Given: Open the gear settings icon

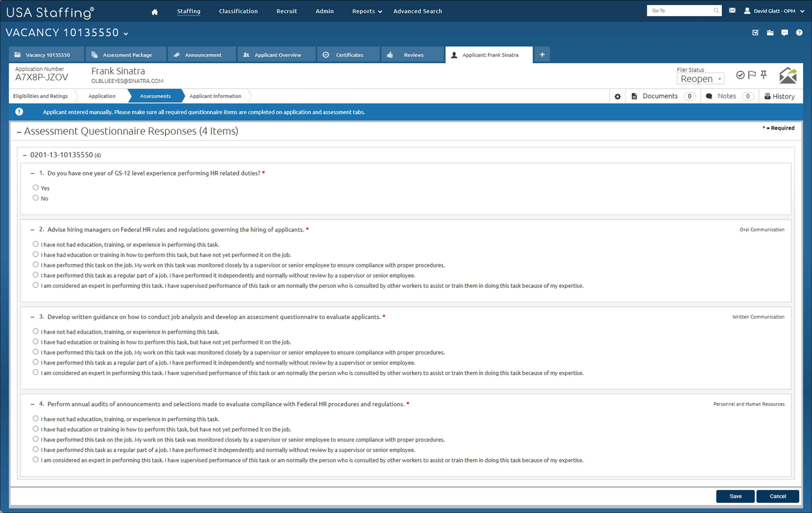Looking at the screenshot, I should pyautogui.click(x=617, y=96).
